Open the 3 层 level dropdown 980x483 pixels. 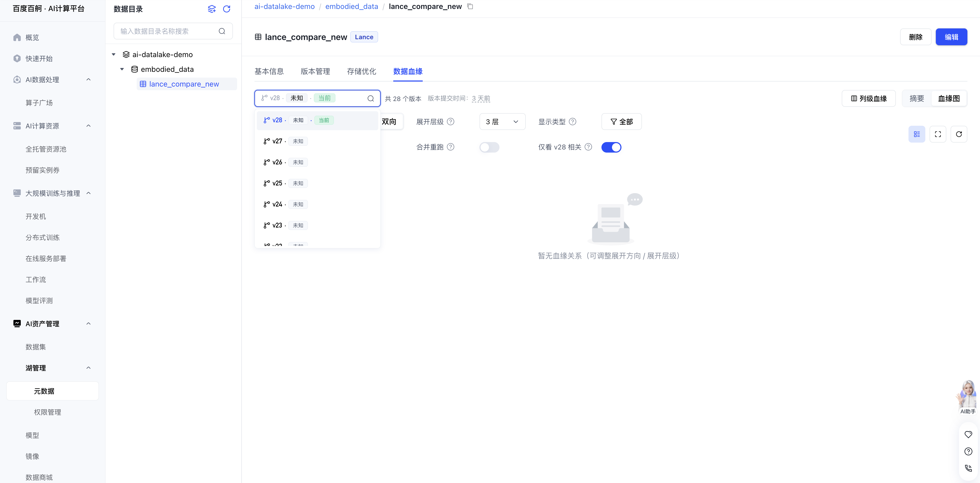tap(502, 122)
